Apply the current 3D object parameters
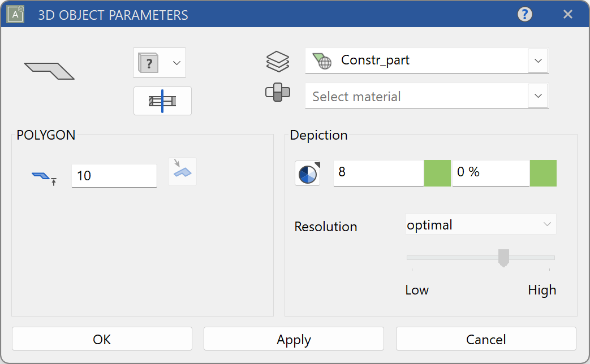Image resolution: width=590 pixels, height=364 pixels. click(293, 339)
